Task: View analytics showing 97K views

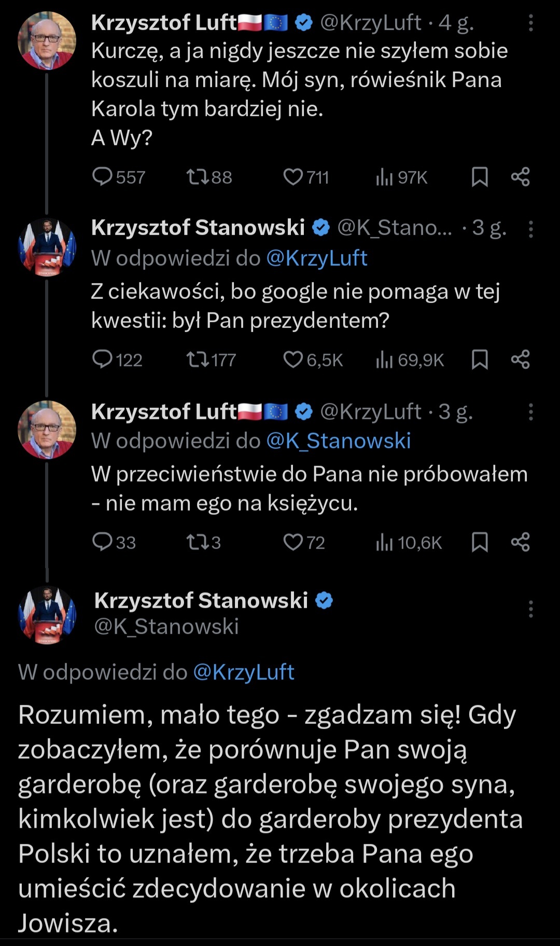Action: (x=384, y=177)
